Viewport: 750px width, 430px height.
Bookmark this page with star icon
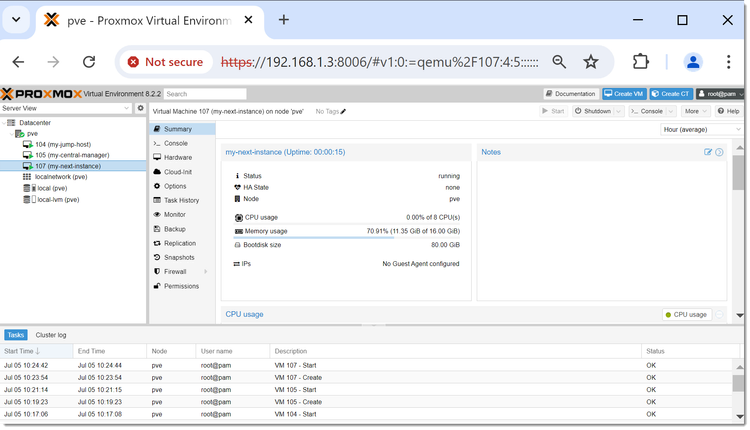591,62
